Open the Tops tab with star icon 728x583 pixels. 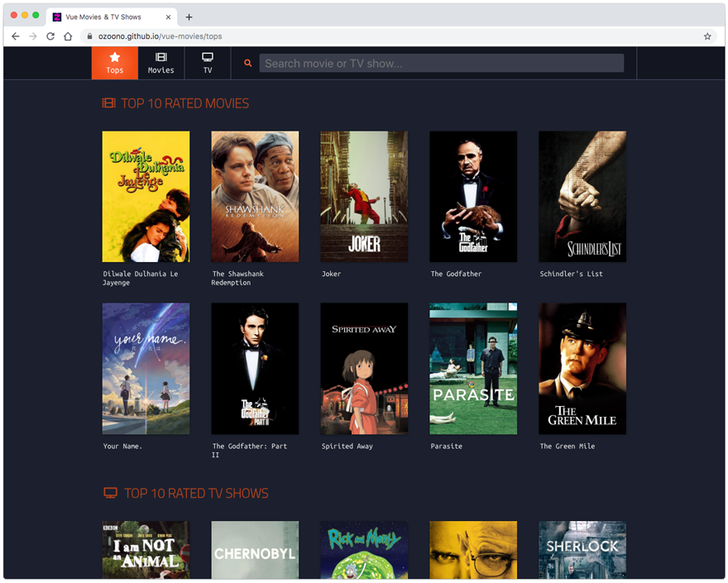pyautogui.click(x=115, y=63)
